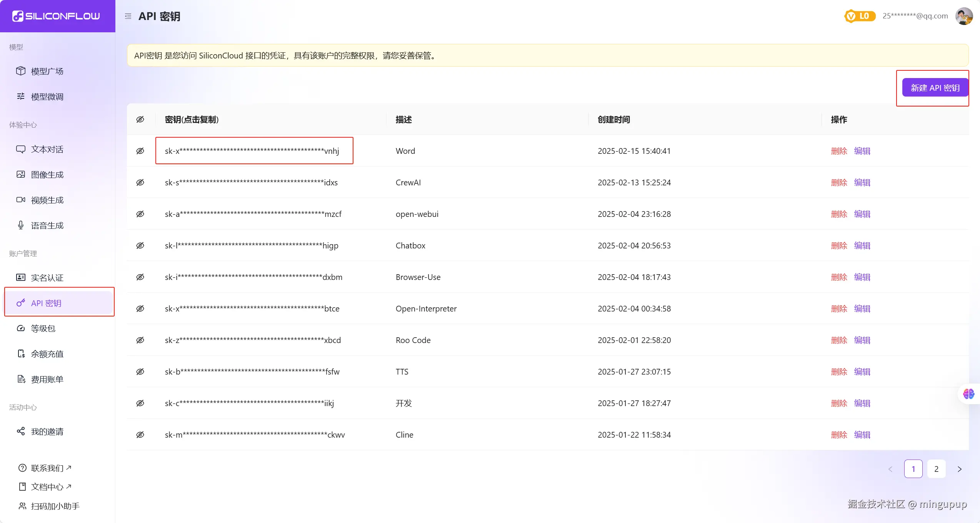Open 模型微调 in the sidebar menu
Image resolution: width=980 pixels, height=523 pixels.
[x=47, y=97]
